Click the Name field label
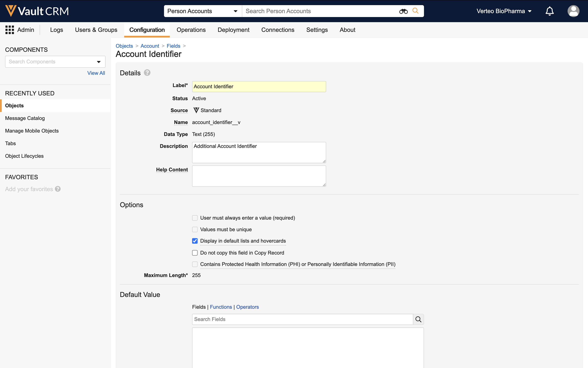 click(x=181, y=122)
